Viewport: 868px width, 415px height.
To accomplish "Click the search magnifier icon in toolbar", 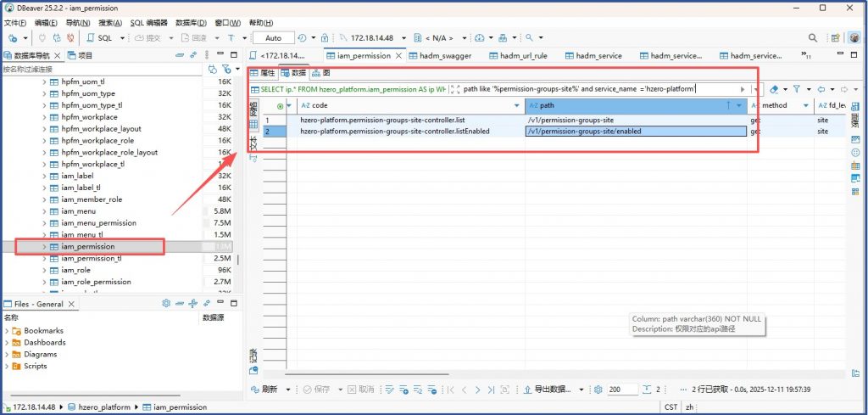I will pyautogui.click(x=812, y=38).
